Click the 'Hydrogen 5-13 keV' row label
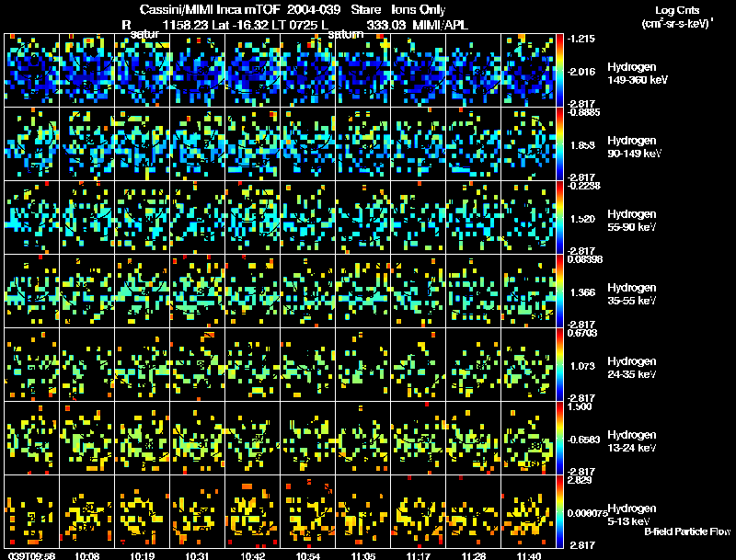Viewport: 736px width, 560px height. 632,515
